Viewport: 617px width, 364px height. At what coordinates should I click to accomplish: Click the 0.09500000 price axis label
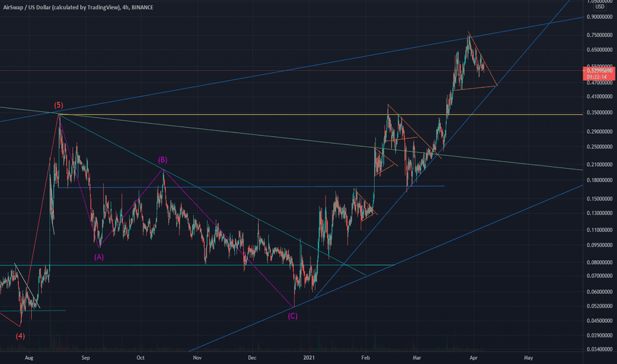[x=599, y=245]
